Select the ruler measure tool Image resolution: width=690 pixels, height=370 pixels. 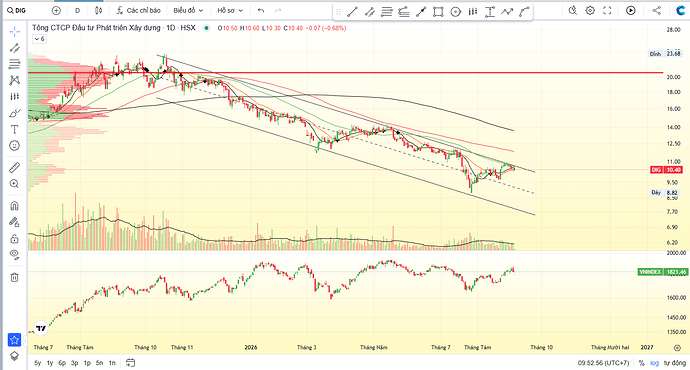[15, 167]
